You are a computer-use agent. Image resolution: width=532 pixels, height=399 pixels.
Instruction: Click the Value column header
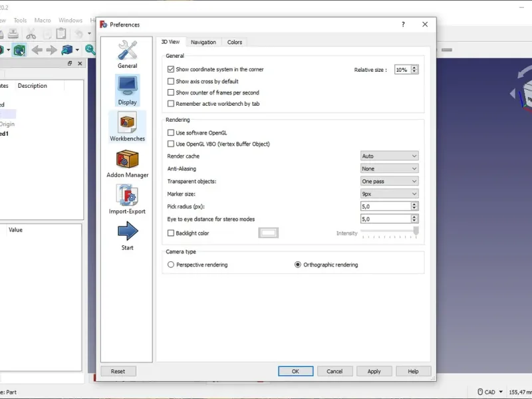[x=15, y=229]
